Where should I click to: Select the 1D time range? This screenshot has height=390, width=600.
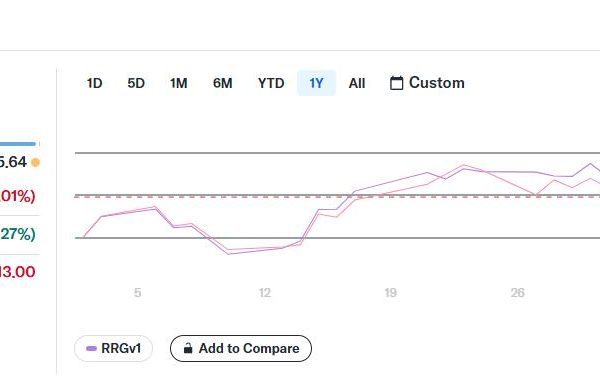tap(94, 83)
